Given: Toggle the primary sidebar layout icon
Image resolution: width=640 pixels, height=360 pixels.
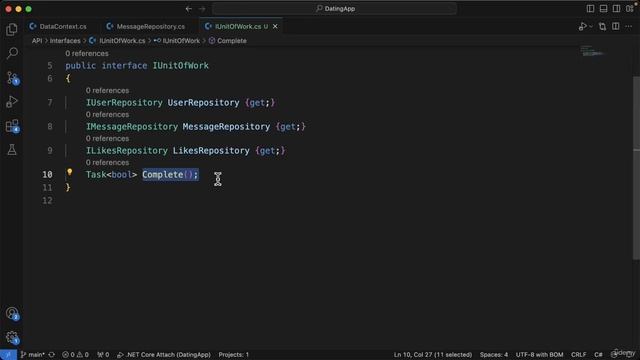Looking at the screenshot, I should click(590, 9).
